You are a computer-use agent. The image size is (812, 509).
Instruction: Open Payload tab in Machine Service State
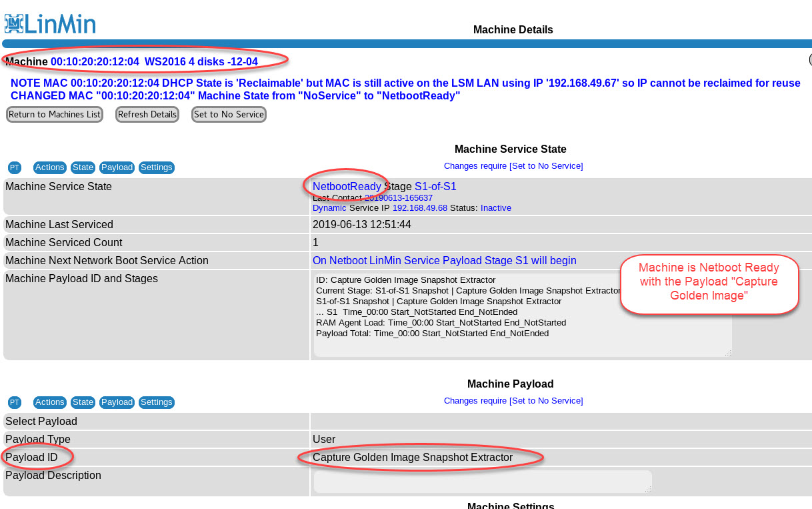117,167
